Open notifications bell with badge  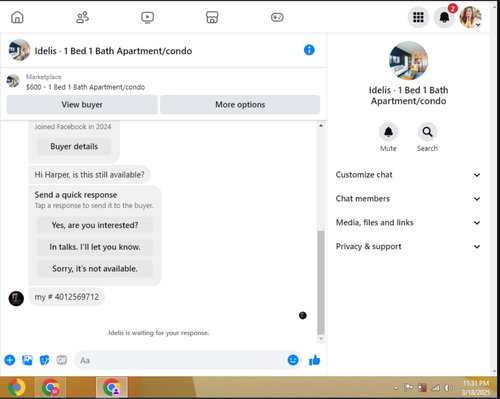[444, 17]
